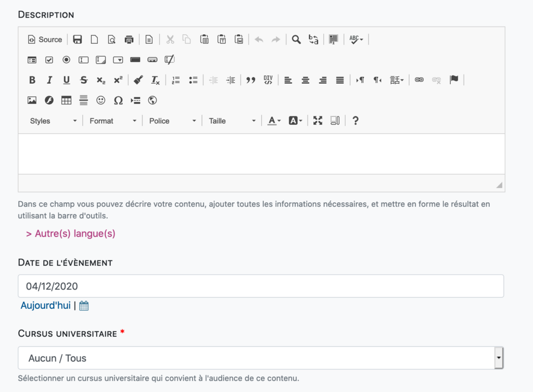The width and height of the screenshot is (533, 392).
Task: Click the Save floppy disk icon
Action: tap(77, 40)
